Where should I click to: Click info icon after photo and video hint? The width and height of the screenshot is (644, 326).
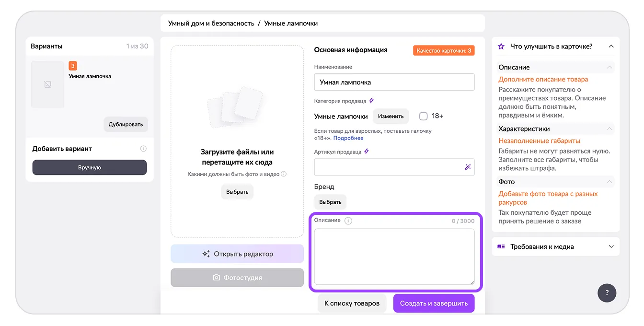[284, 175]
